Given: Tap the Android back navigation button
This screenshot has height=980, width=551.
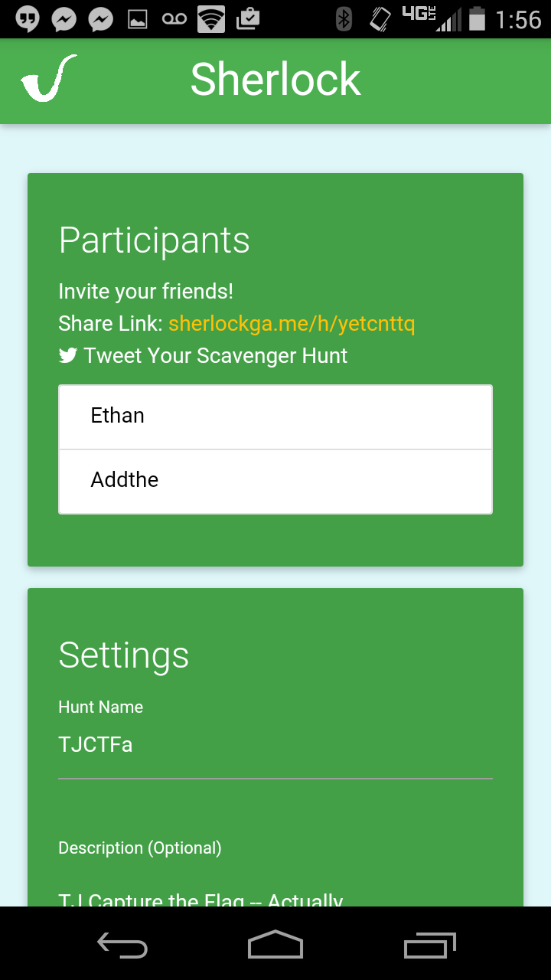Looking at the screenshot, I should (x=122, y=946).
